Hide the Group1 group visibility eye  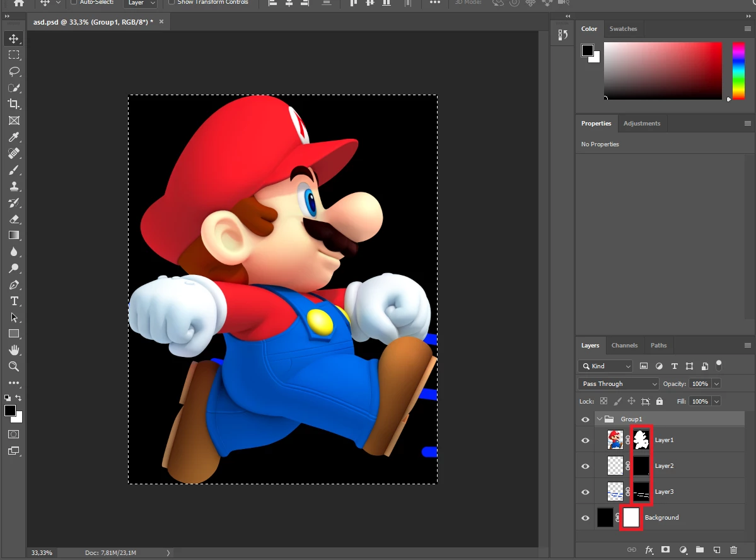click(x=585, y=419)
